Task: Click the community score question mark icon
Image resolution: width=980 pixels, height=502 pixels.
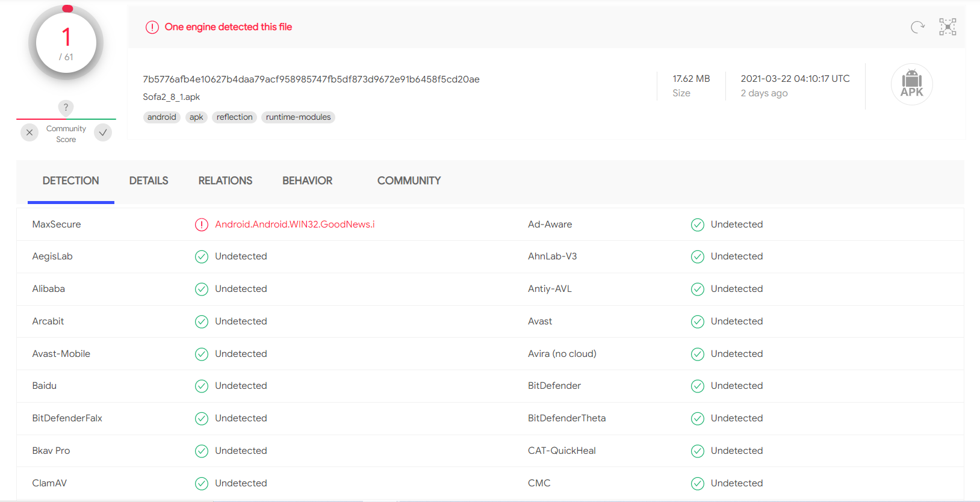Action: (x=66, y=107)
